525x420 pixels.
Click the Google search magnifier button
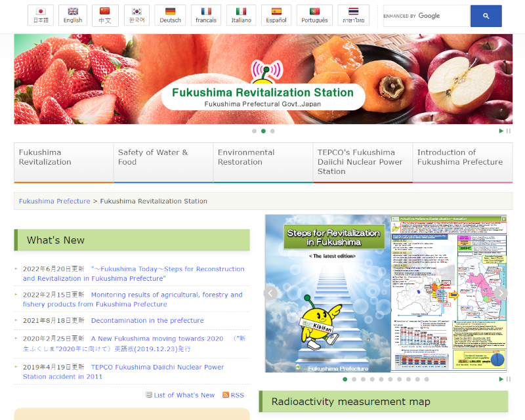(x=486, y=15)
